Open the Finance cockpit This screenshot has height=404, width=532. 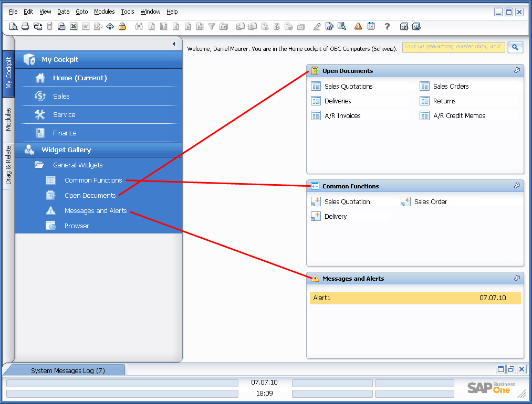tap(98, 133)
